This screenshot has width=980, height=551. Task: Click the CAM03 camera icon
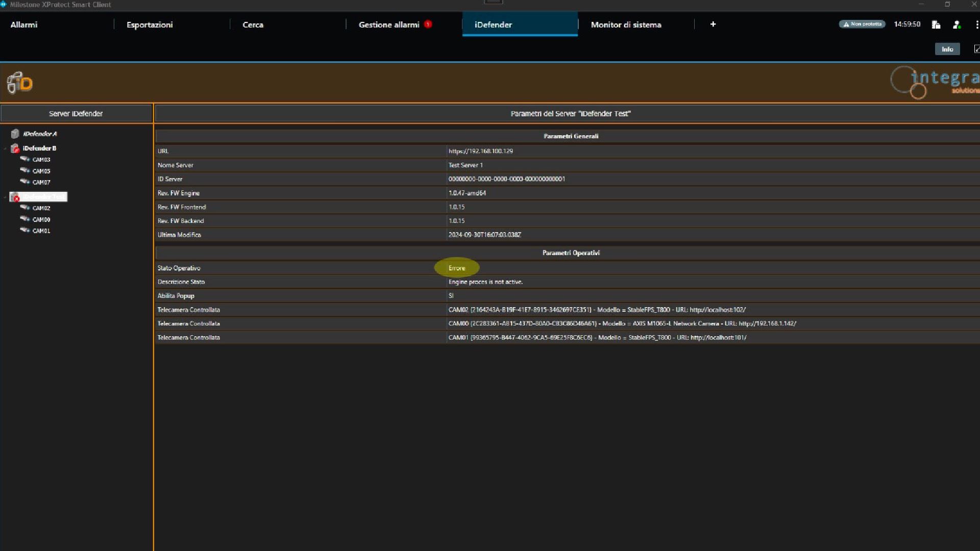(25, 159)
